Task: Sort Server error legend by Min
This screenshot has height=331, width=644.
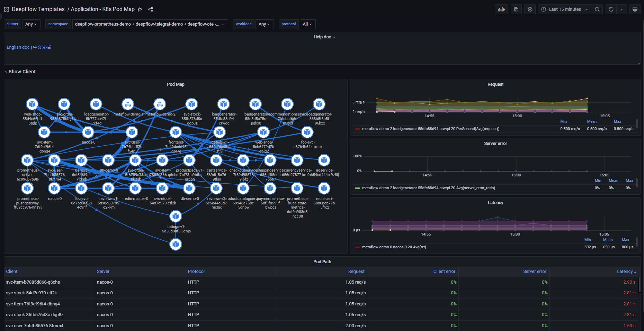Action: click(598, 181)
